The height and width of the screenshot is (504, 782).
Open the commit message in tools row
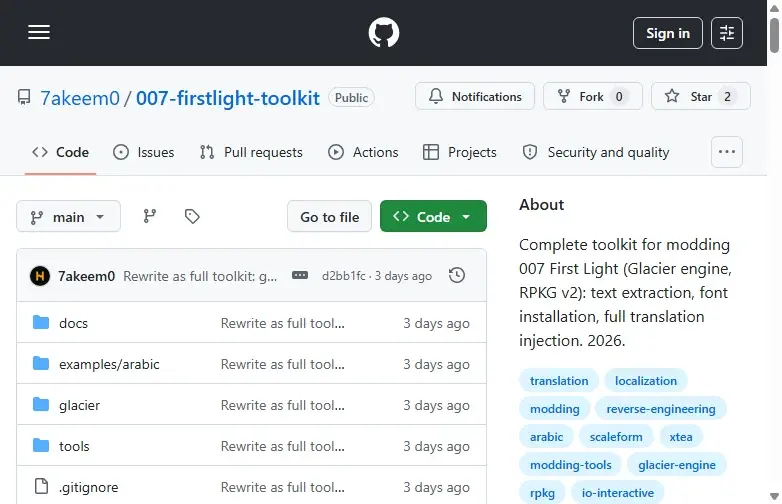coord(282,446)
